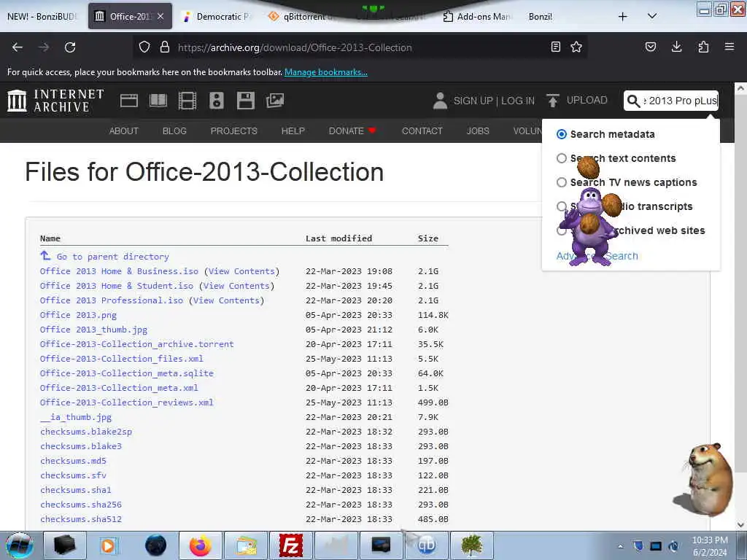The height and width of the screenshot is (560, 747).
Task: Click the URL address bar
Action: pyautogui.click(x=360, y=47)
